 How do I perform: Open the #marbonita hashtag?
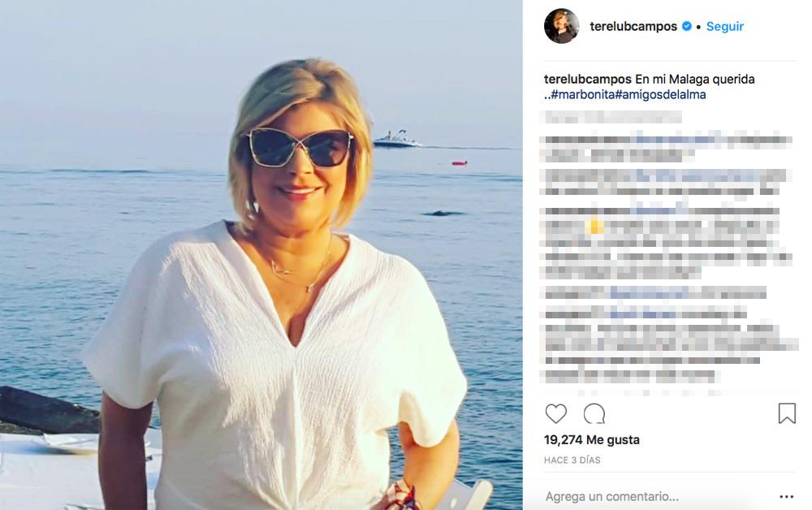click(x=582, y=95)
